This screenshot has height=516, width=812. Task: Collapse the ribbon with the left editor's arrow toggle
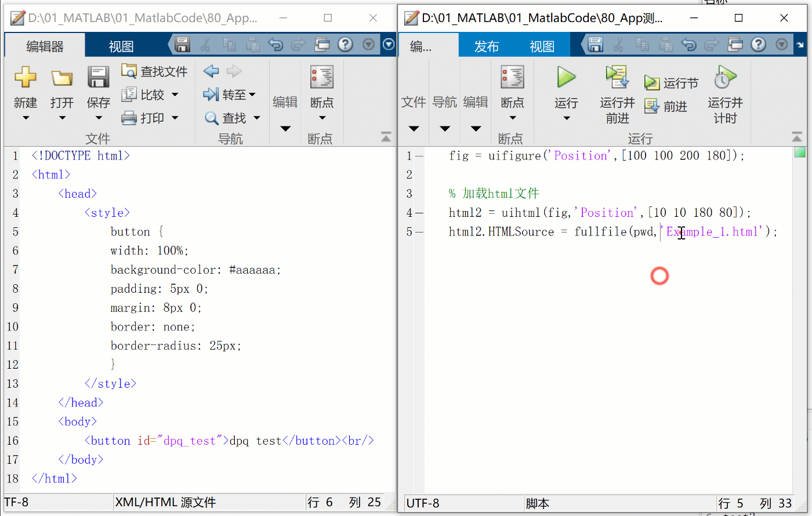pyautogui.click(x=387, y=137)
